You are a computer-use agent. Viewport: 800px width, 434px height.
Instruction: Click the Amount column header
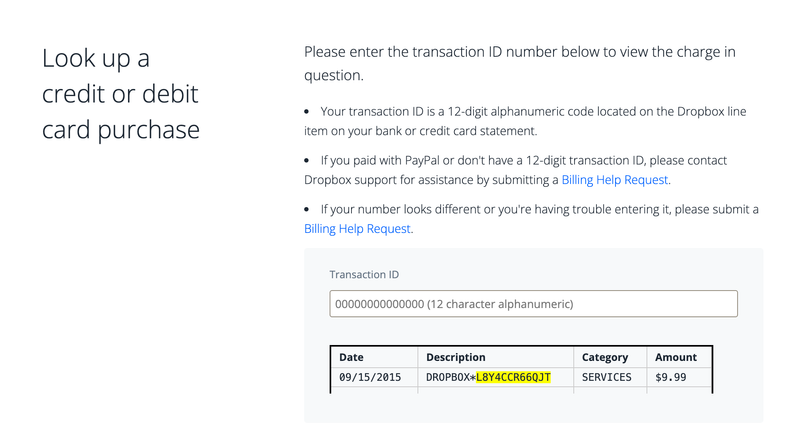click(676, 357)
